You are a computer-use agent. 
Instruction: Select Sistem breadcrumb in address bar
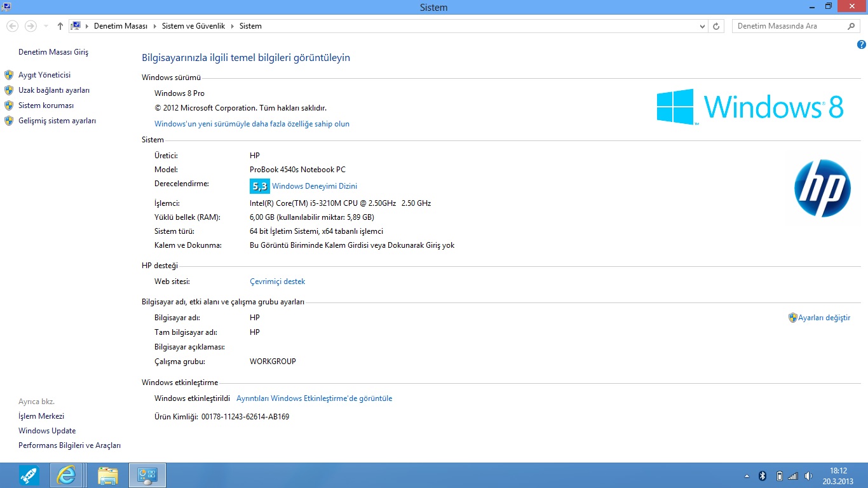click(250, 26)
